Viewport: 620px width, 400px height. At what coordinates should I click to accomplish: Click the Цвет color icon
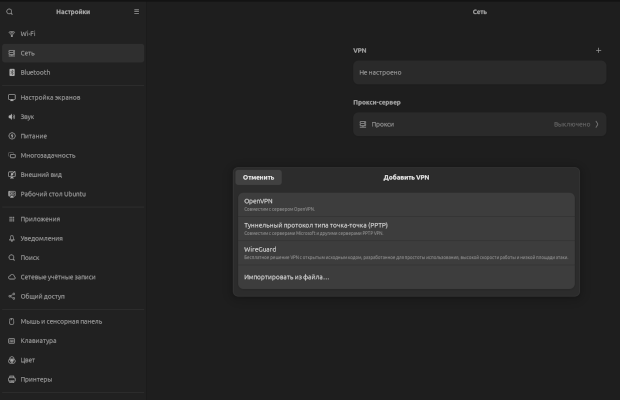[x=12, y=360]
